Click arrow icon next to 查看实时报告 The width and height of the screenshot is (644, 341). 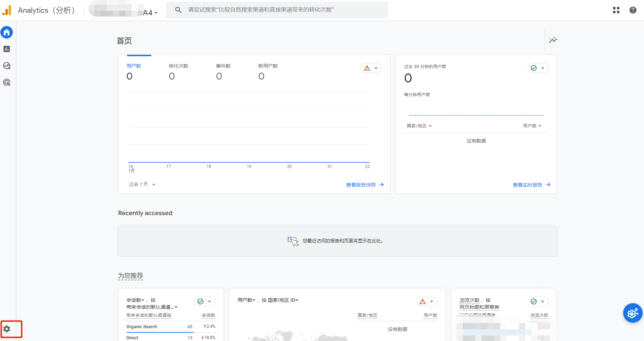[548, 185]
